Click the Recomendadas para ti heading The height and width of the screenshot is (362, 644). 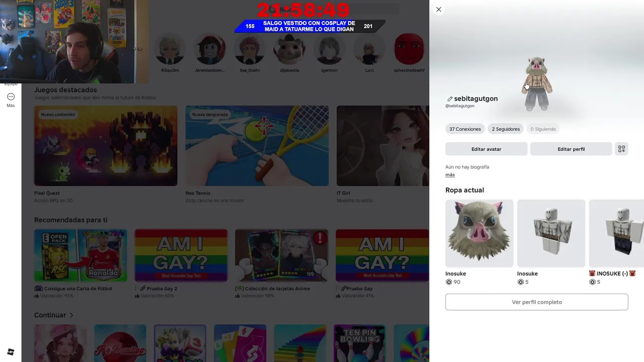[x=70, y=220]
